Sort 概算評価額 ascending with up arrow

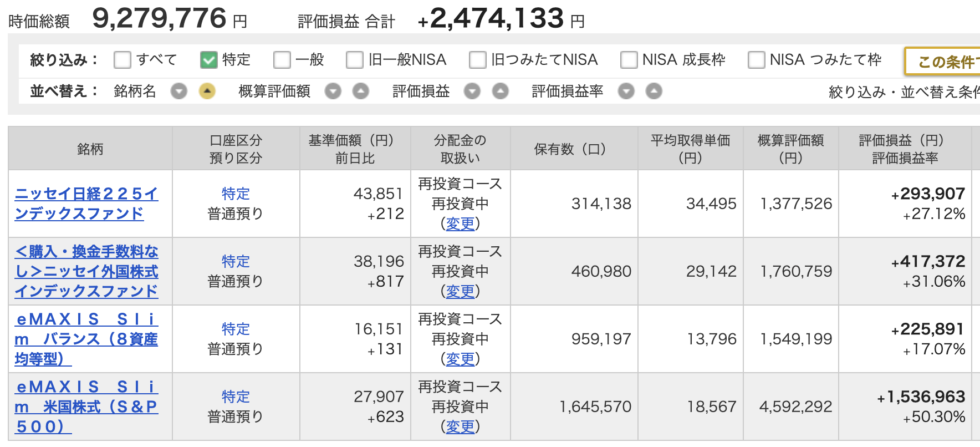tap(361, 91)
